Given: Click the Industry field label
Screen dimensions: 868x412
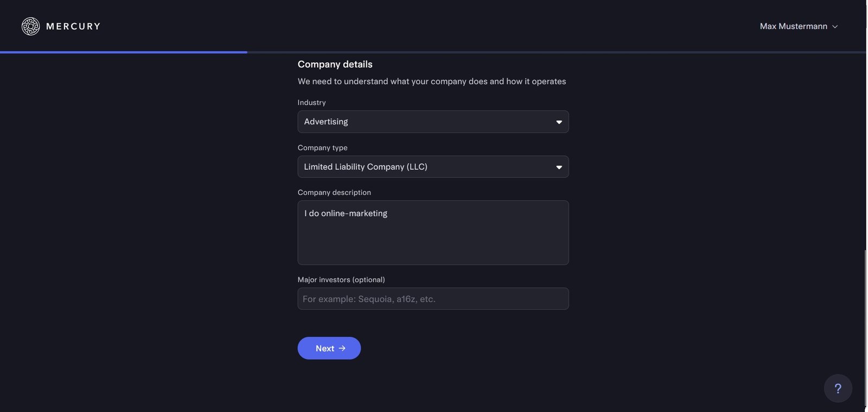Looking at the screenshot, I should click(x=311, y=102).
